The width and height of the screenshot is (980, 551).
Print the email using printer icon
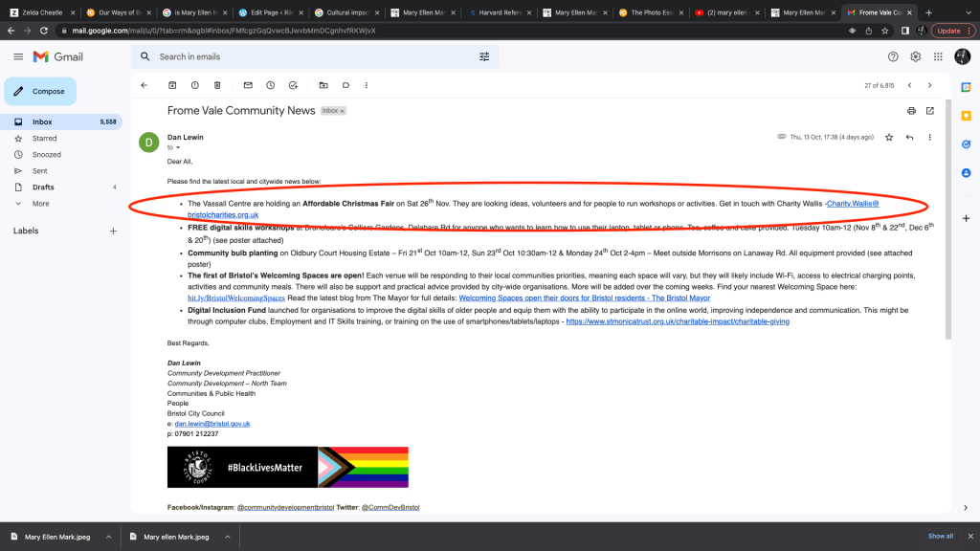[x=911, y=111]
